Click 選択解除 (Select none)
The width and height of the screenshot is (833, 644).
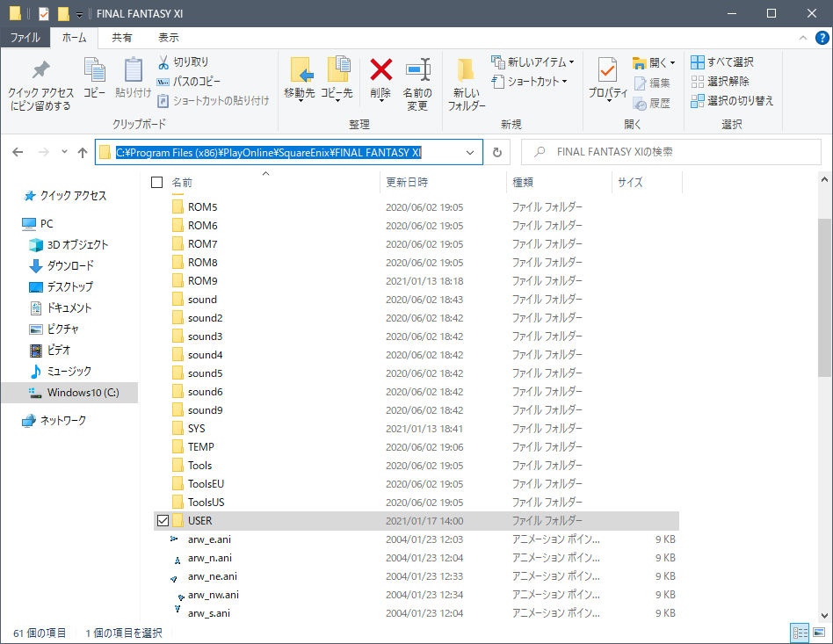(721, 82)
